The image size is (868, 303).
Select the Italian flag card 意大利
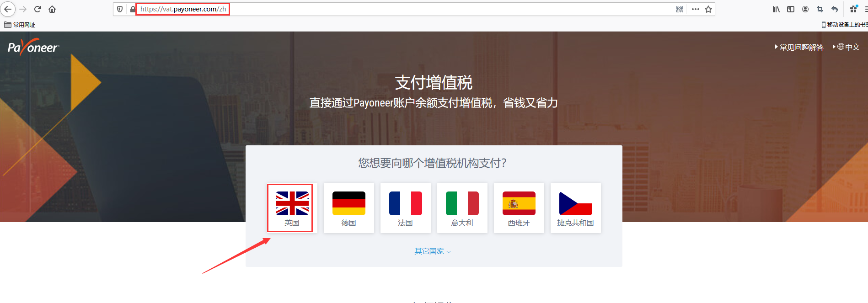point(462,208)
